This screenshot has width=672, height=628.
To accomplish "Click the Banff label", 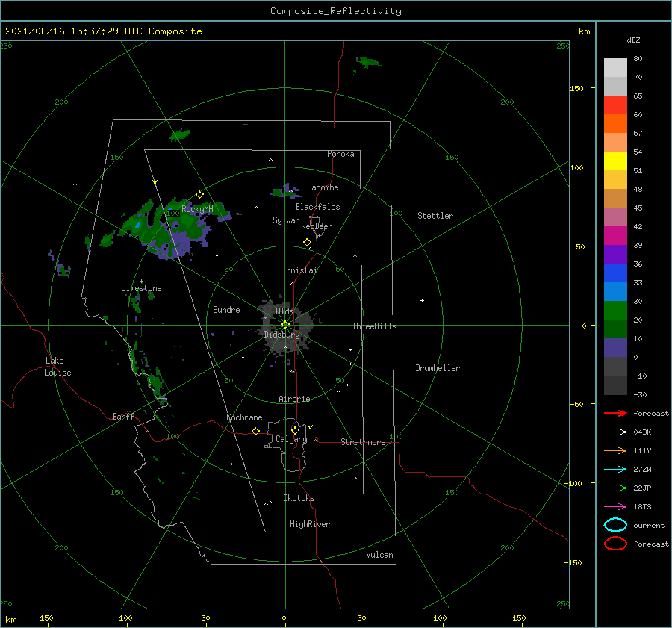I will click(123, 417).
